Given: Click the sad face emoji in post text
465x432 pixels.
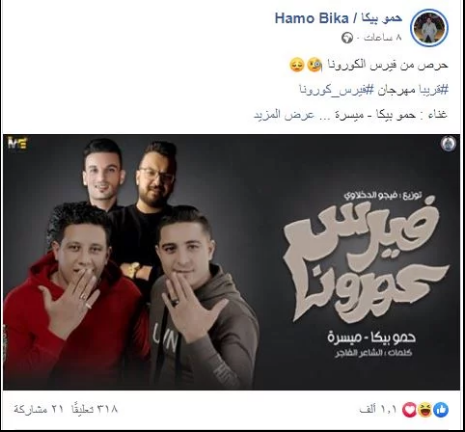Looking at the screenshot, I should pos(297,65).
